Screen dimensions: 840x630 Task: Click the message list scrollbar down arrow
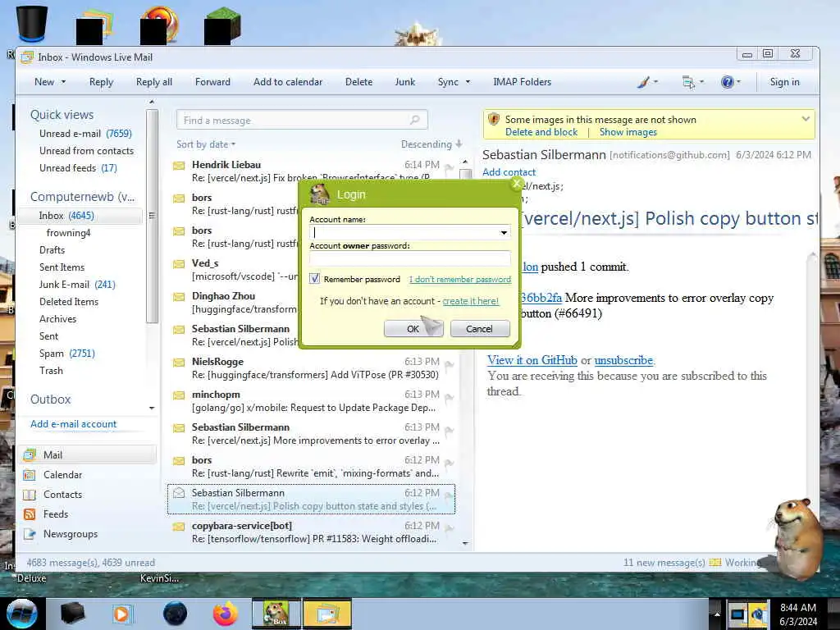click(465, 543)
